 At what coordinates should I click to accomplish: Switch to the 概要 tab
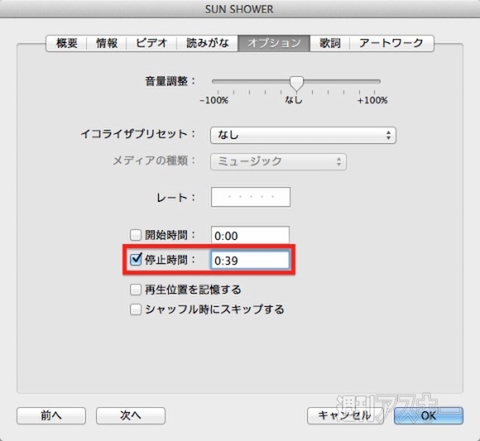click(67, 43)
